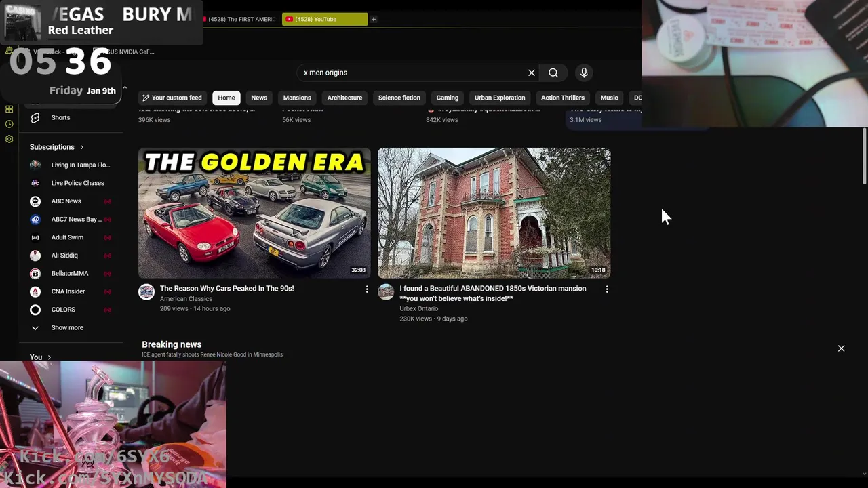Open more options for 90s cars video

point(367,289)
